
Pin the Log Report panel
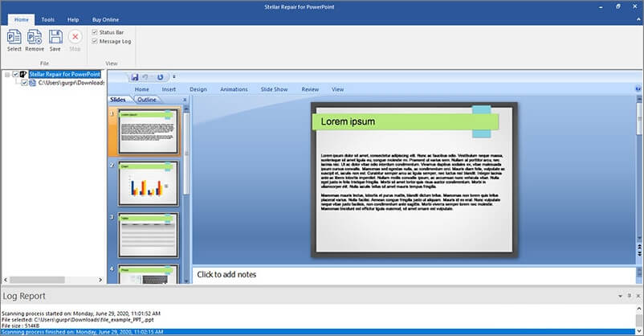click(x=630, y=296)
